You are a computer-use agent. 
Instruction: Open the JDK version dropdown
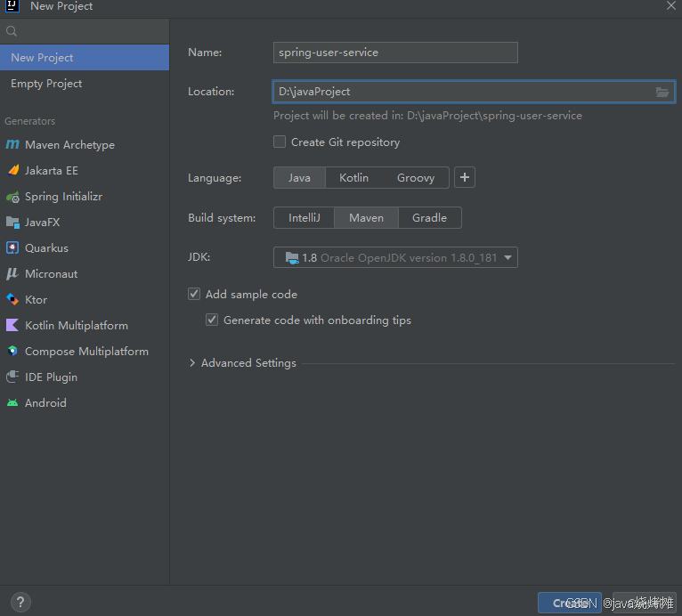point(395,257)
